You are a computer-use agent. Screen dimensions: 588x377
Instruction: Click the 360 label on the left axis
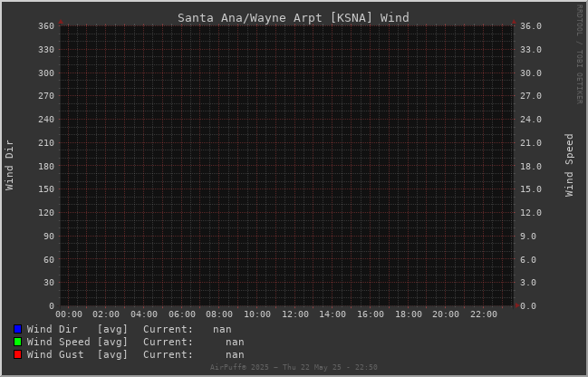click(x=46, y=26)
